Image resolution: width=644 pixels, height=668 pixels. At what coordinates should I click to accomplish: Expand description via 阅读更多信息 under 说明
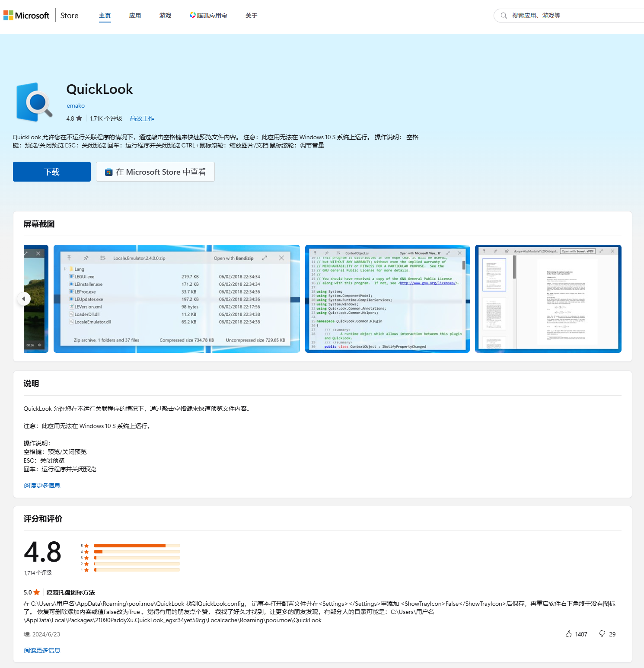point(42,486)
